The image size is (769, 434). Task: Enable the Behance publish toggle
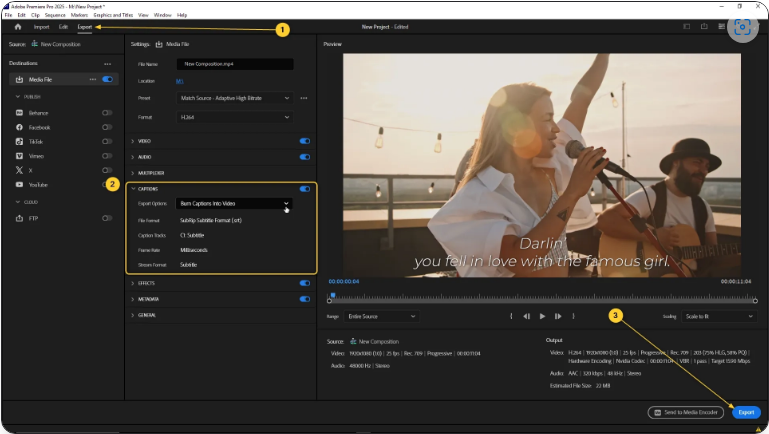coord(107,113)
